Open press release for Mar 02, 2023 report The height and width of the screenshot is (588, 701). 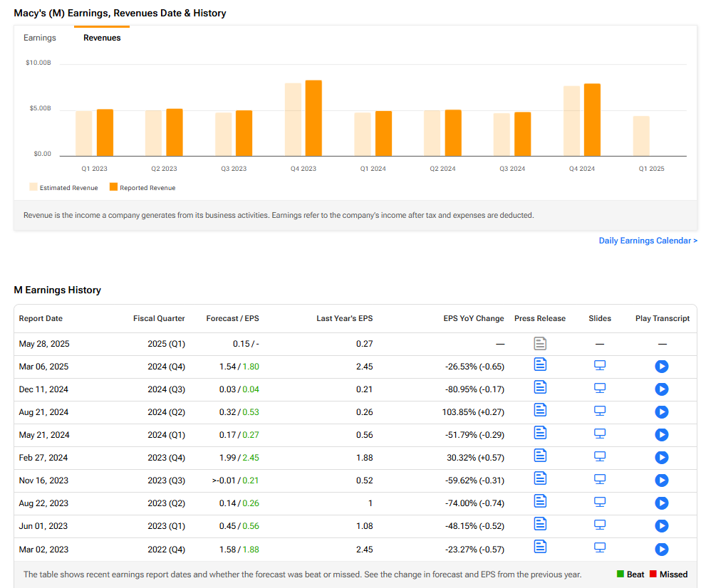tap(540, 547)
